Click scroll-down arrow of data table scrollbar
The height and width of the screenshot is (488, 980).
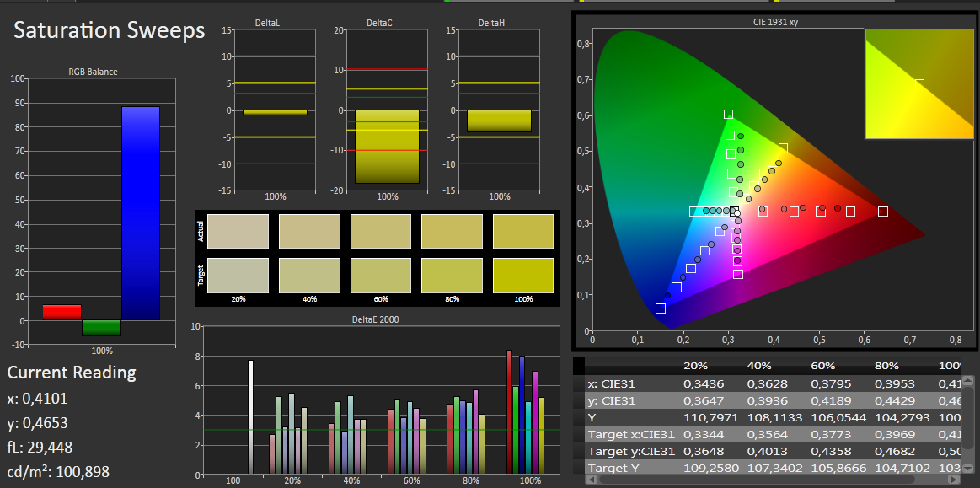point(967,469)
